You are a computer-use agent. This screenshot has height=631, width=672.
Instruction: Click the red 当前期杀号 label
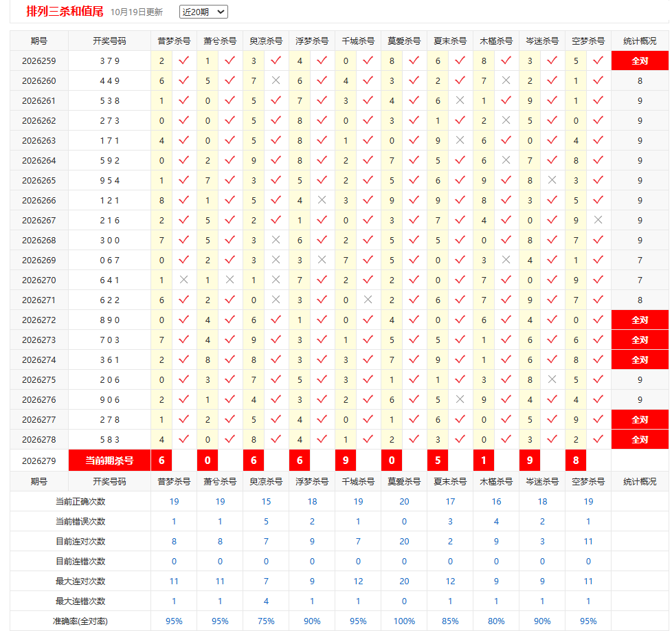[x=110, y=461]
